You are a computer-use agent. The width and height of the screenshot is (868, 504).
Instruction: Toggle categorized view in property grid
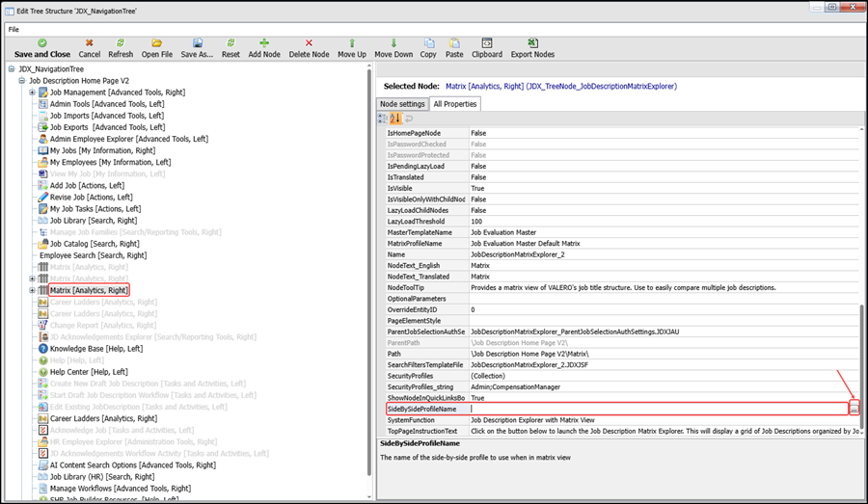(x=383, y=119)
